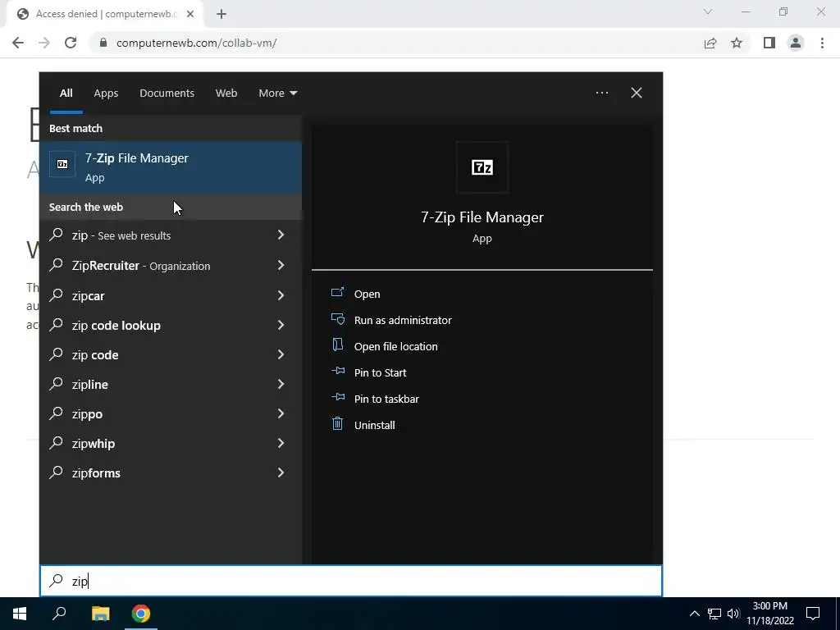Click the large 7z logo in preview pane
Screen dimensions: 840x630
tap(482, 167)
